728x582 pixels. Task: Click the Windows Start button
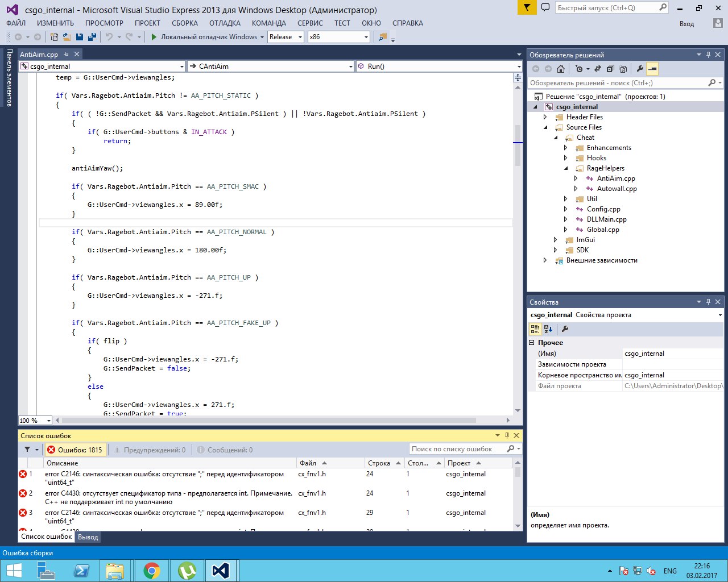(14, 571)
